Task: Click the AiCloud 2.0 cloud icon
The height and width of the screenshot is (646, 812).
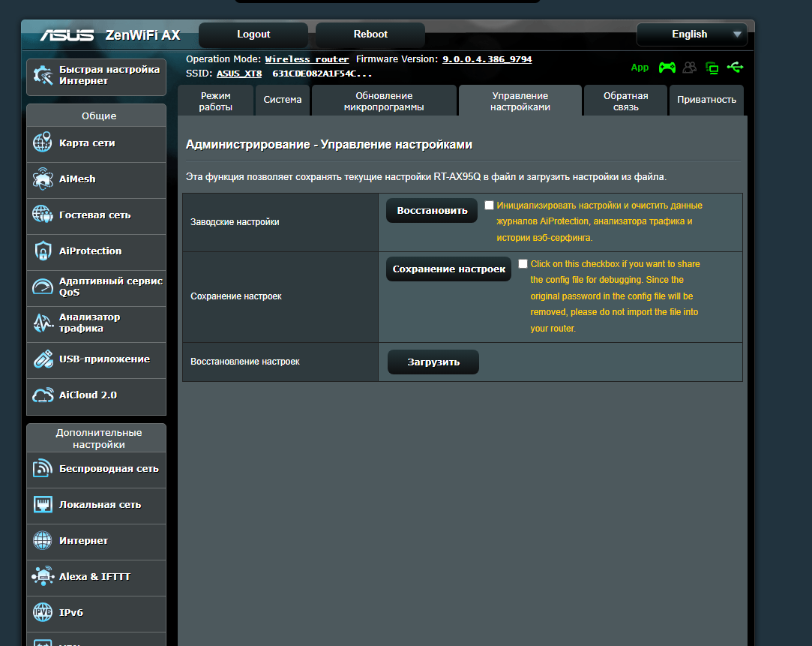Action: coord(43,395)
